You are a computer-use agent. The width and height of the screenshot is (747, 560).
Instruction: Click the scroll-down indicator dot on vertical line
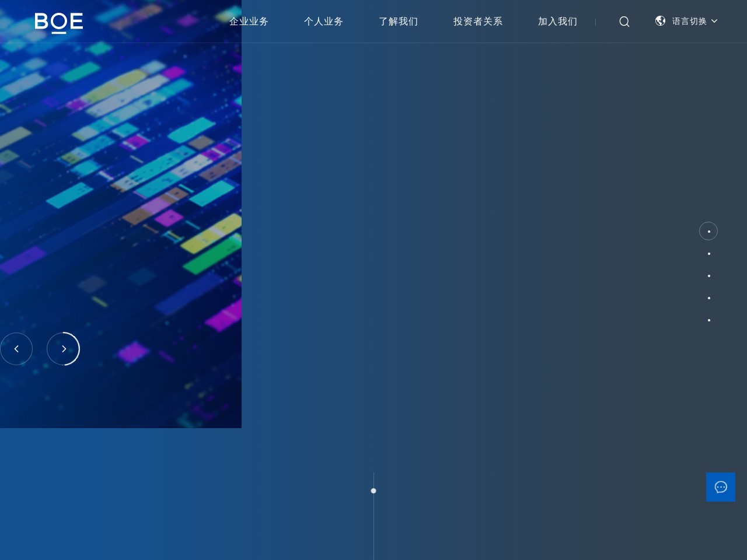(373, 491)
